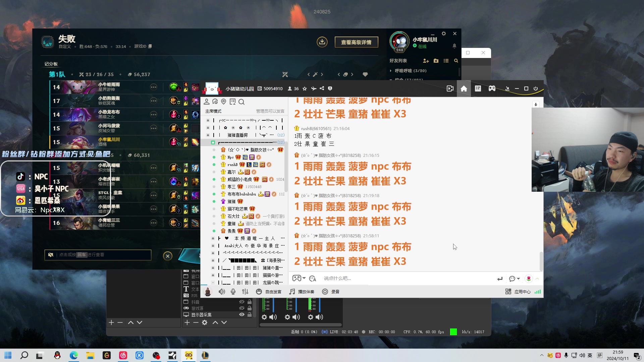
Task: Unlock 游戏源 source lock
Action: pos(249,308)
